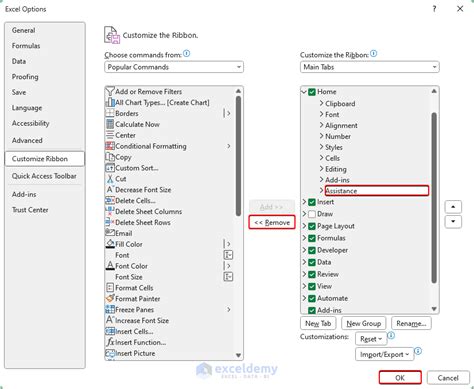Viewport: 474px width, 389px height.
Task: Uncheck the Review tab checkbox
Action: point(312,274)
